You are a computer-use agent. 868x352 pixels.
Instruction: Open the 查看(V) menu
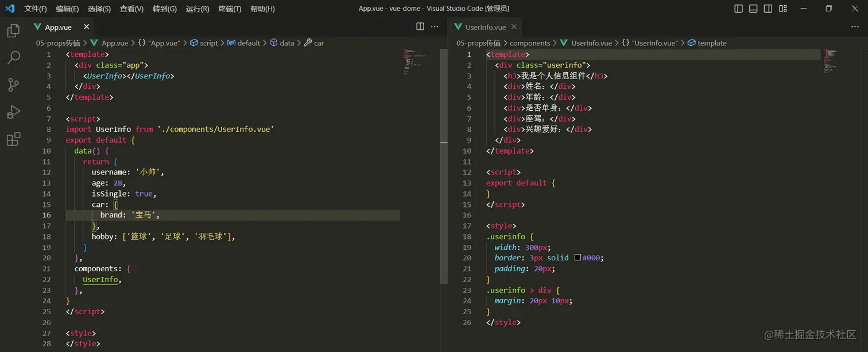(x=132, y=9)
